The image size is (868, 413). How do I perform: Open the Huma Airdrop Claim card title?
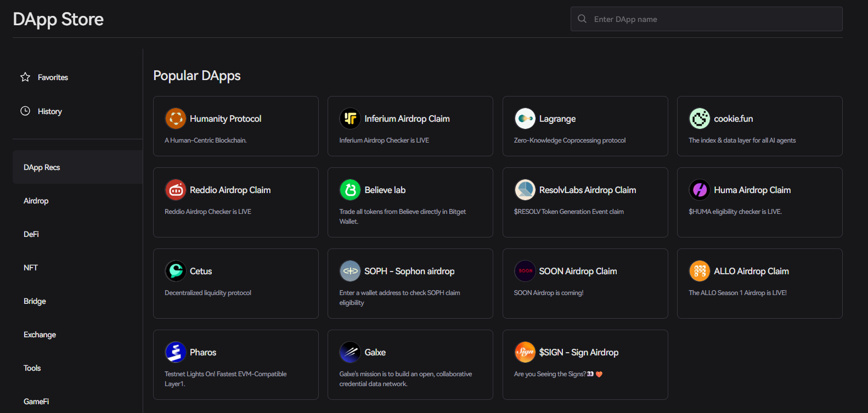click(x=752, y=190)
